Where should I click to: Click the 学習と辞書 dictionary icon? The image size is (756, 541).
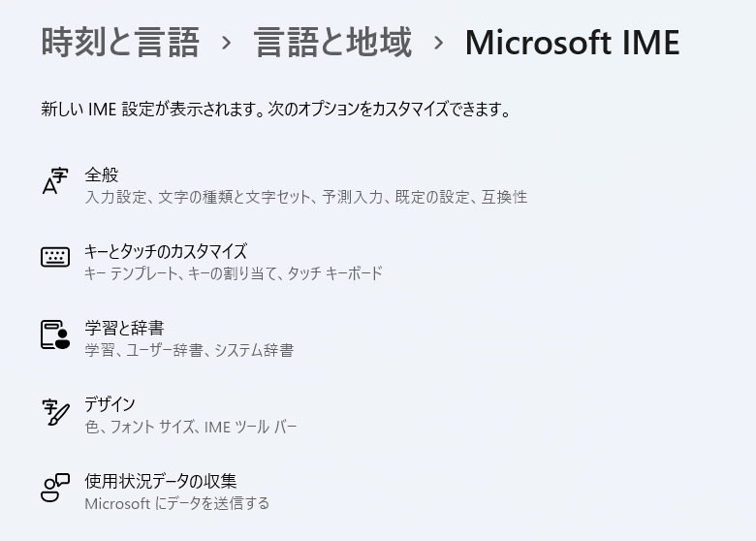(x=55, y=334)
